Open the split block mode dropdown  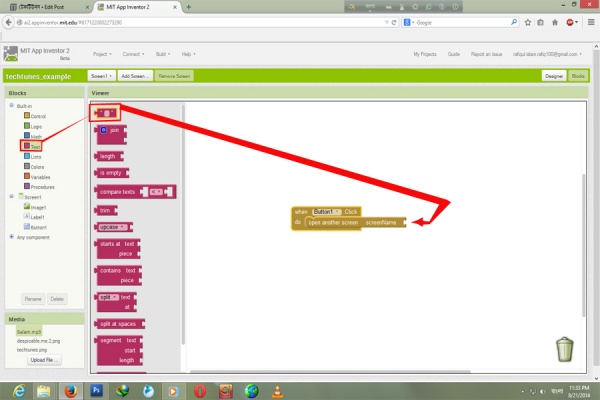coord(109,297)
